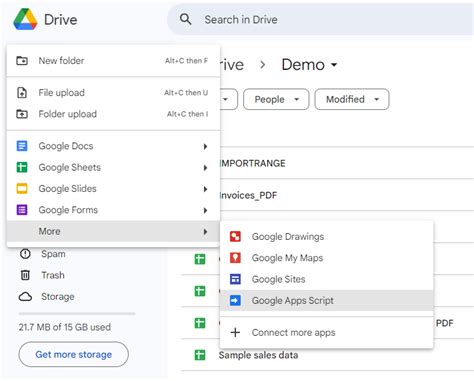Expand the Google Slides submenu arrow
Image resolution: width=474 pixels, height=381 pixels.
(x=205, y=189)
